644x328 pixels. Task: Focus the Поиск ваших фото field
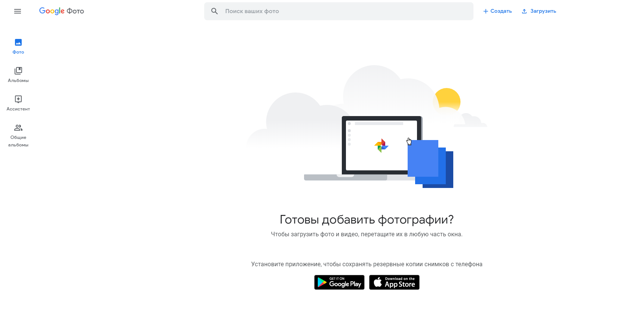pyautogui.click(x=339, y=11)
